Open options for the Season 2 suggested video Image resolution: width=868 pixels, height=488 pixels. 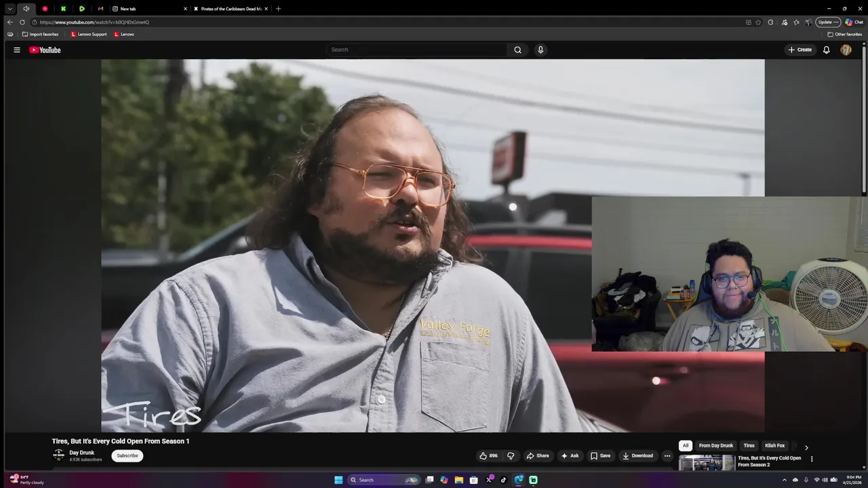[x=812, y=459]
